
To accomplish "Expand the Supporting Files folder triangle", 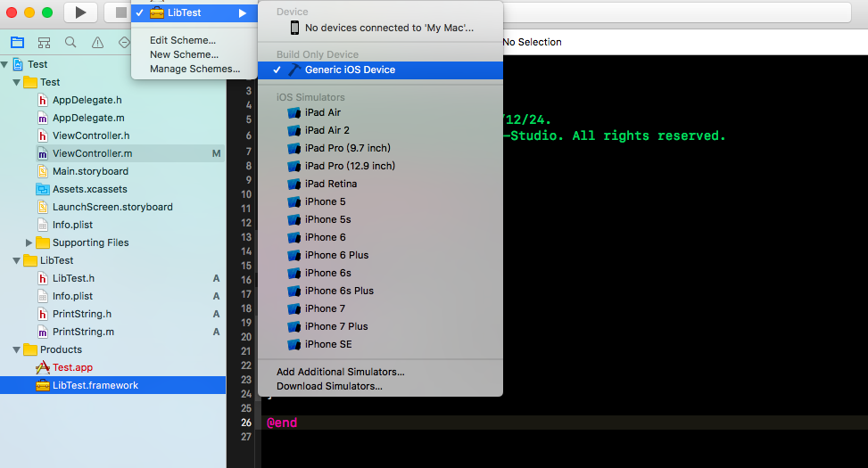I will tap(29, 242).
